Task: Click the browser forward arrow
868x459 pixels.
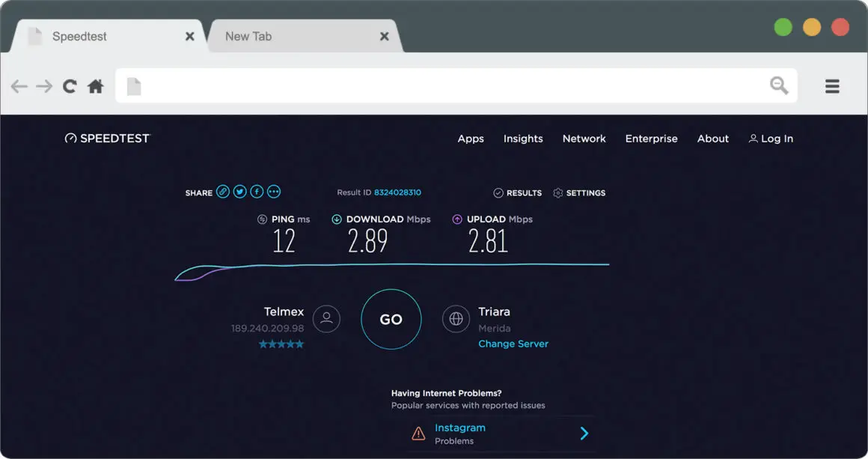Action: (x=44, y=86)
